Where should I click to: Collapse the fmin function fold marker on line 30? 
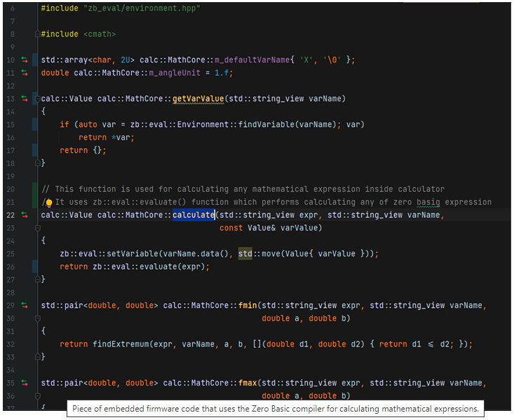click(x=38, y=318)
